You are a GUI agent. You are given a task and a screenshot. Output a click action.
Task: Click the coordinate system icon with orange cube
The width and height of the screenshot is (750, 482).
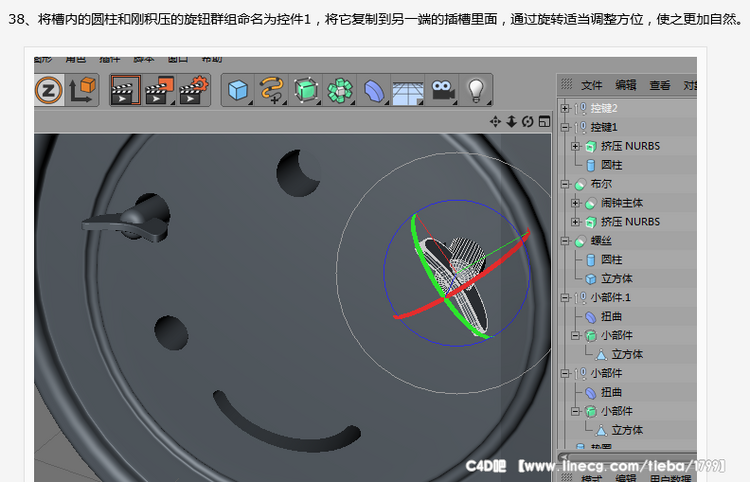point(82,90)
